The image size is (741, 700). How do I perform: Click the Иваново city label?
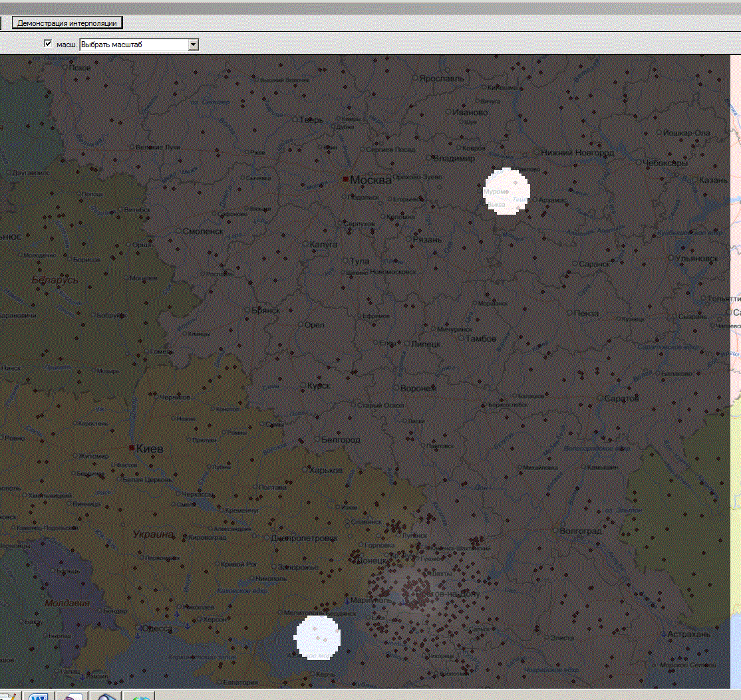[x=470, y=112]
